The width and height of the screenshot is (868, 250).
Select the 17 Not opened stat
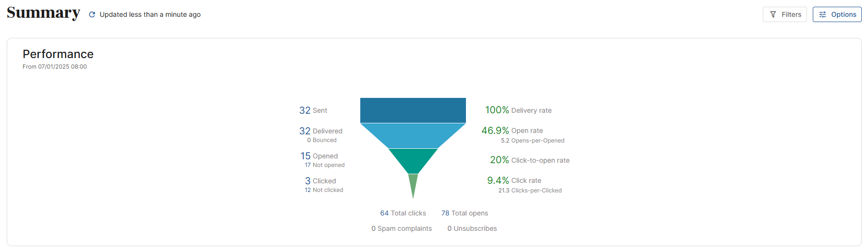[x=324, y=165]
